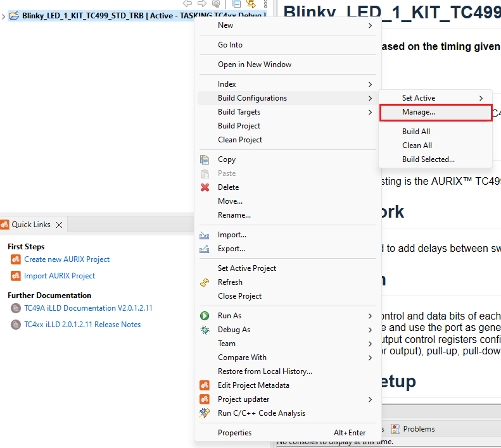
Task: Choose Delete from context menu
Action: coord(288,187)
